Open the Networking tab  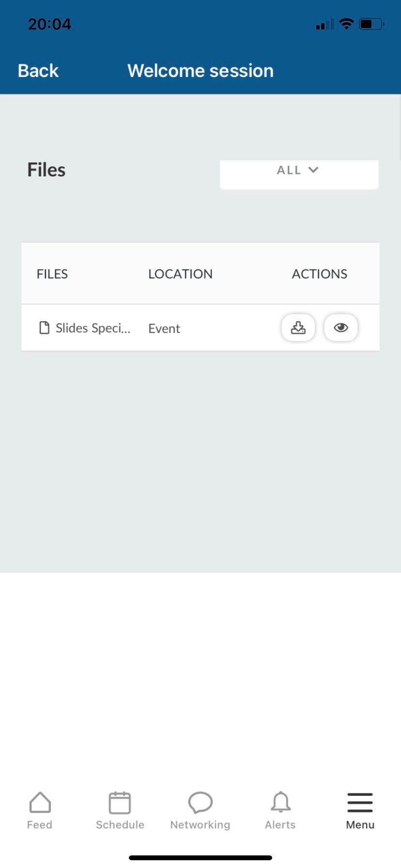tap(200, 811)
